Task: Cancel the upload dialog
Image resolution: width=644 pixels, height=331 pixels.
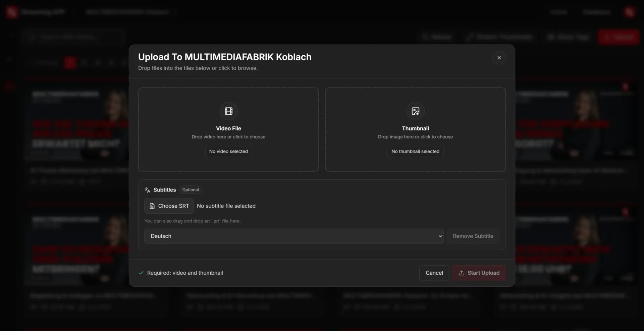Action: point(434,273)
